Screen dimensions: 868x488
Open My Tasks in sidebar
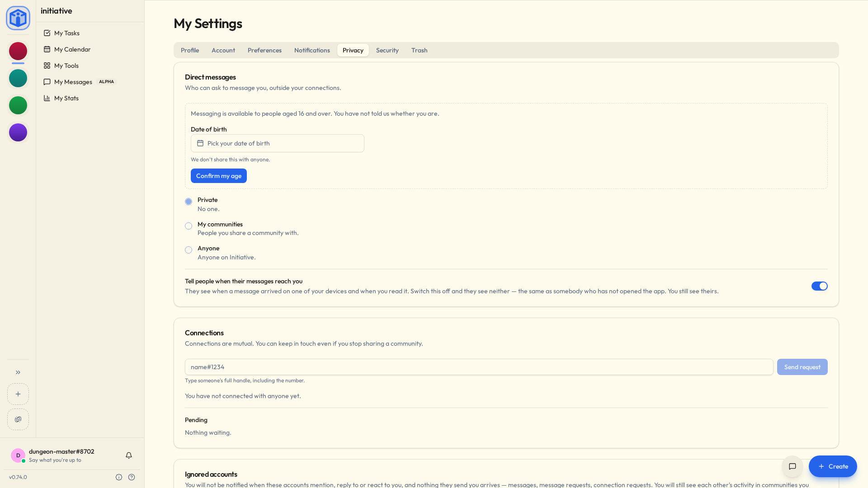[x=90, y=33]
